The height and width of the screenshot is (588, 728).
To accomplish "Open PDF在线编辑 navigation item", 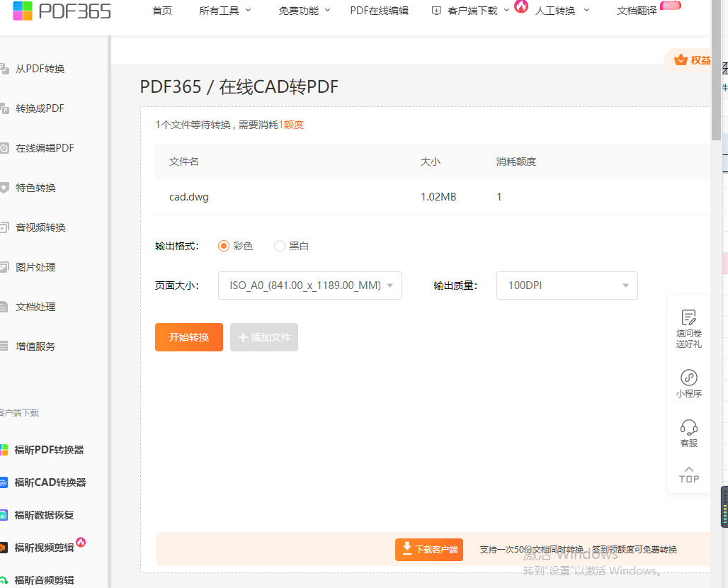I will [380, 11].
